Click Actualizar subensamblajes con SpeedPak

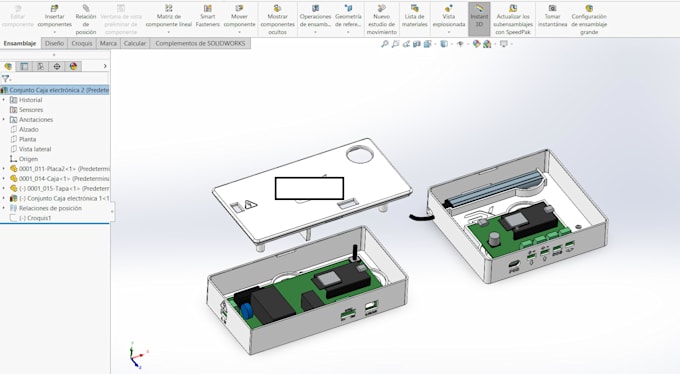pos(513,20)
